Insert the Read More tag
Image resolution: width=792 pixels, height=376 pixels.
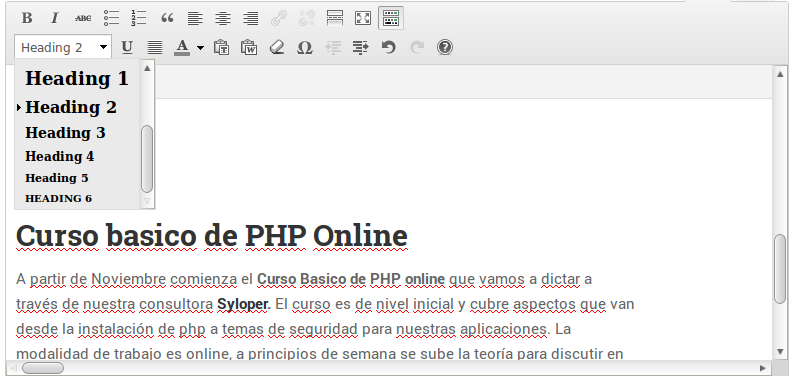click(335, 18)
